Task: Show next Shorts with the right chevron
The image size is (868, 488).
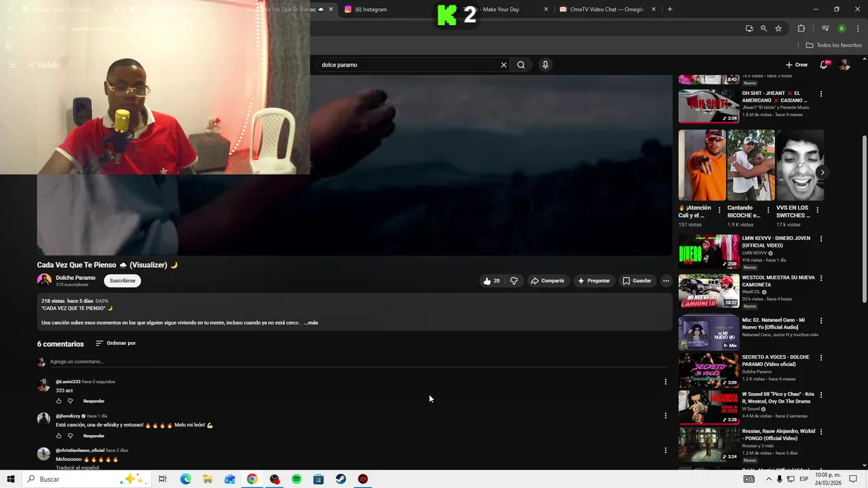Action: pos(822,172)
